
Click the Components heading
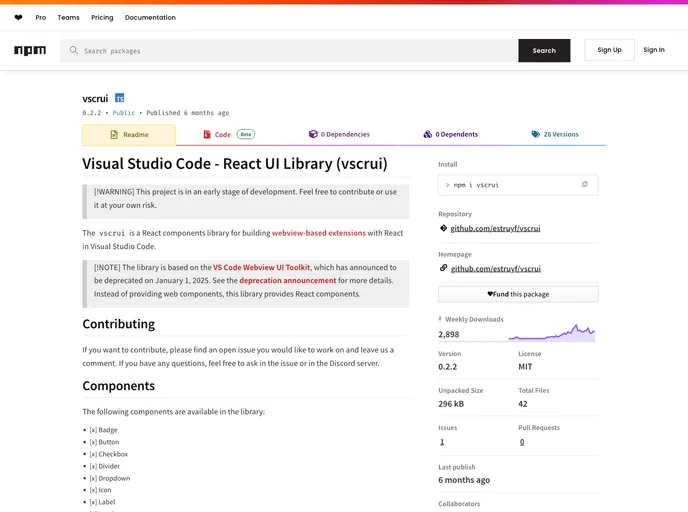click(x=119, y=386)
